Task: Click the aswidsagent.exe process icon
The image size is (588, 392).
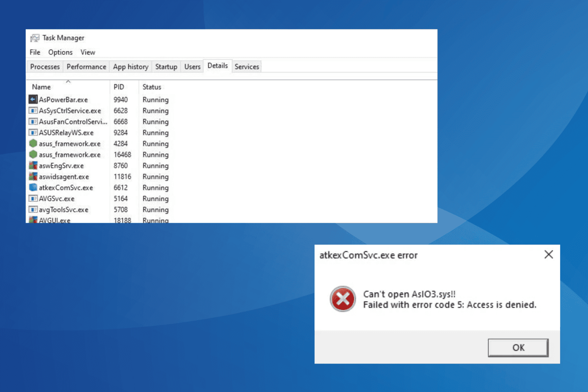Action: coord(33,176)
